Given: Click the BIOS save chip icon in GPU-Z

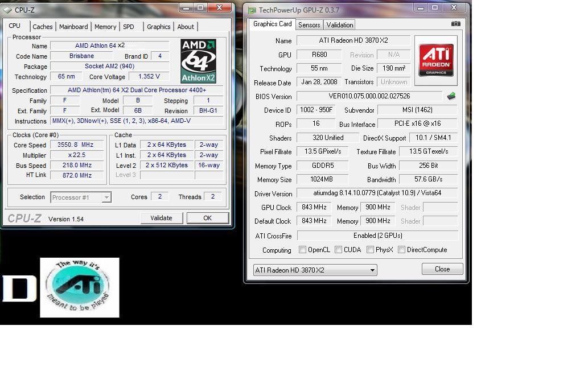Looking at the screenshot, I should point(451,96).
